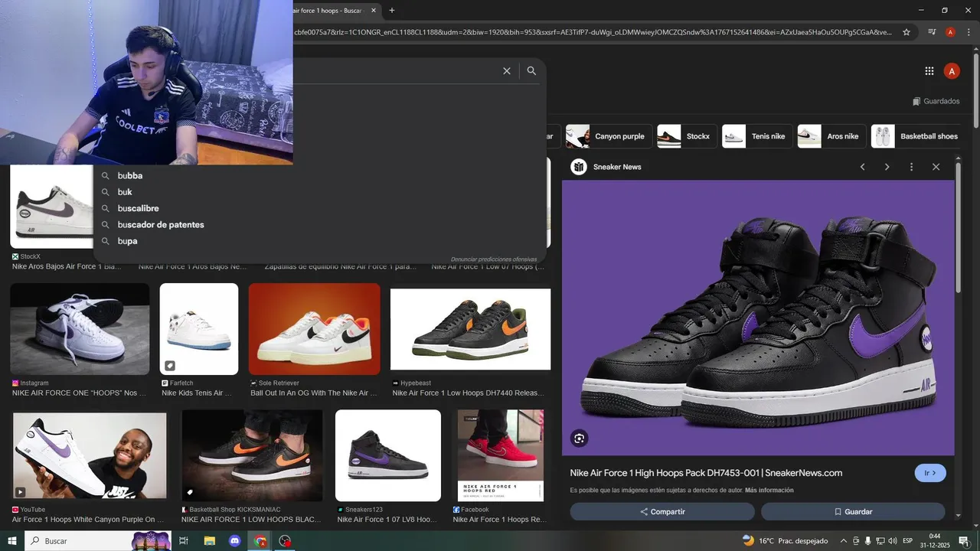The width and height of the screenshot is (980, 551).
Task: Open the Instagram 'NIKE AIR FORCE ONE HOOPS' thumbnail
Action: (x=80, y=329)
